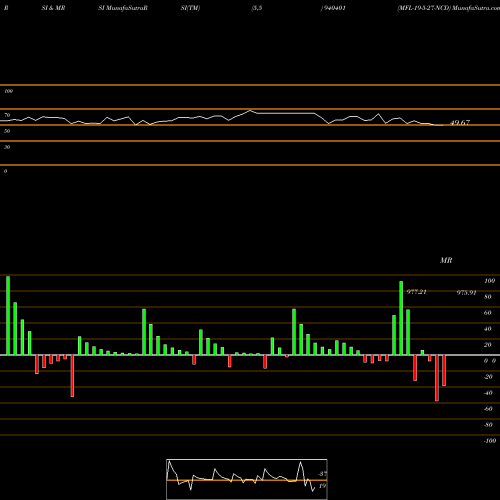Click the MR axis label 100
The height and width of the screenshot is (500, 500).
pos(490,281)
